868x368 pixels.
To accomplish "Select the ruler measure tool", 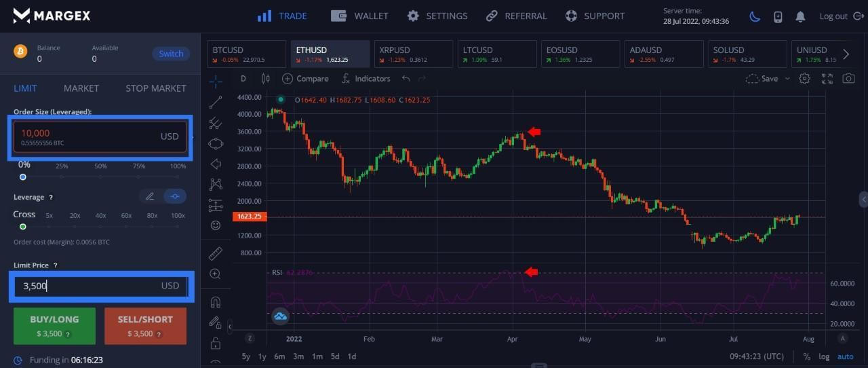I will [x=216, y=254].
